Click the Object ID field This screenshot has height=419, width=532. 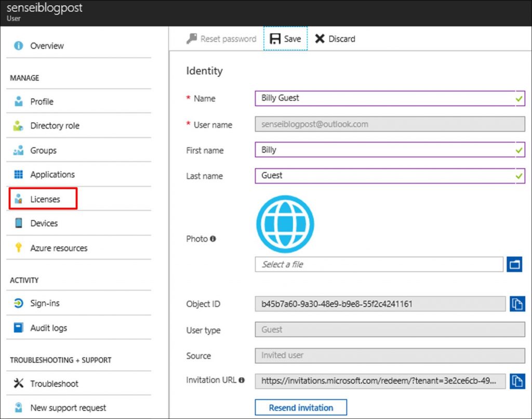click(380, 304)
